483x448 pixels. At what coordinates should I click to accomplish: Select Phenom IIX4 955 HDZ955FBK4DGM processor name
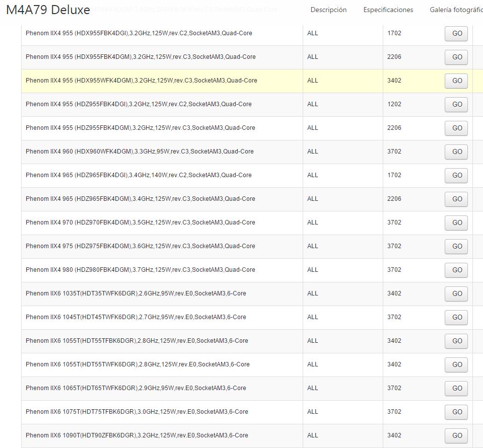pos(141,128)
